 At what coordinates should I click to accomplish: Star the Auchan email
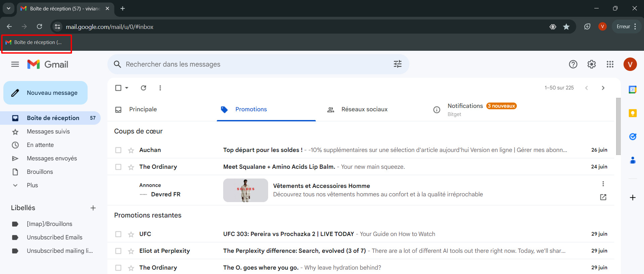pos(131,150)
